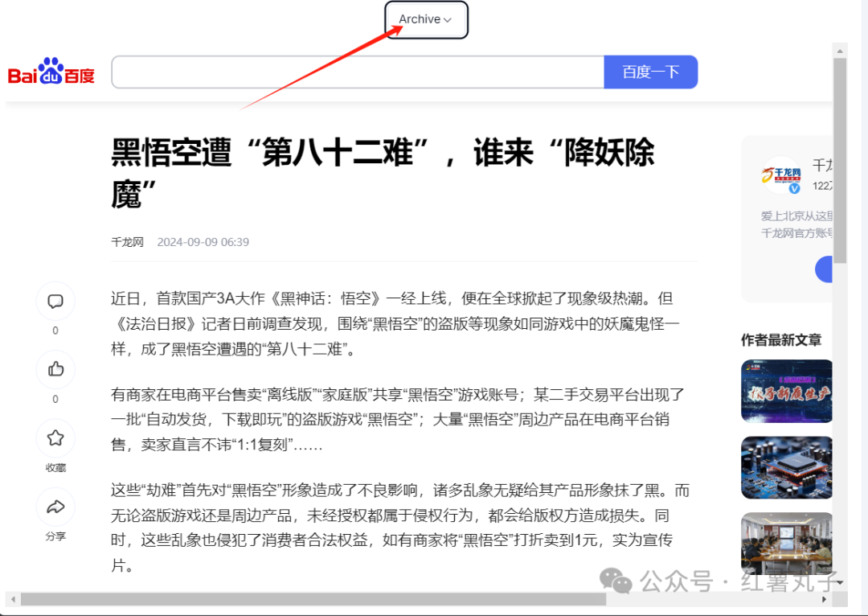Open the Archive dropdown

click(426, 20)
